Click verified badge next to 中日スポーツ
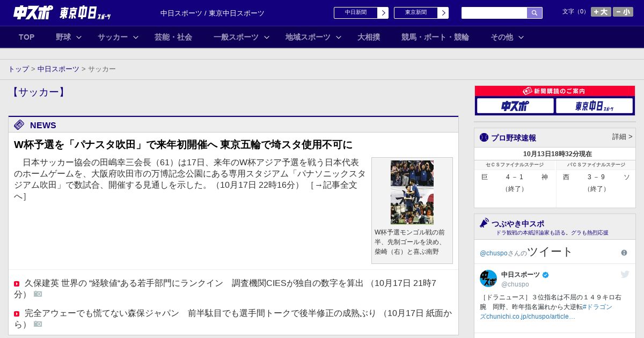Image resolution: width=644 pixels, height=338 pixels. point(546,275)
